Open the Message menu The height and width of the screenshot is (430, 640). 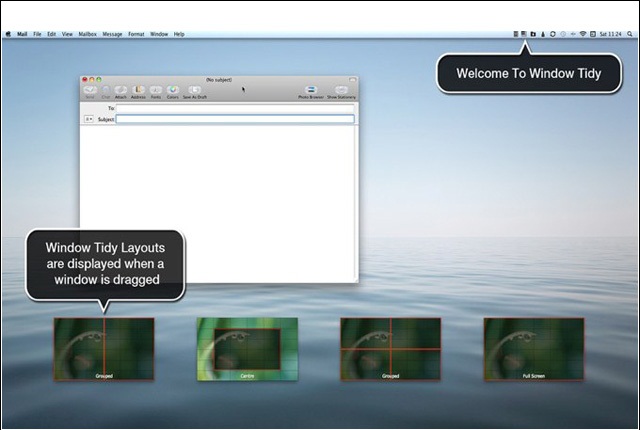[x=112, y=34]
